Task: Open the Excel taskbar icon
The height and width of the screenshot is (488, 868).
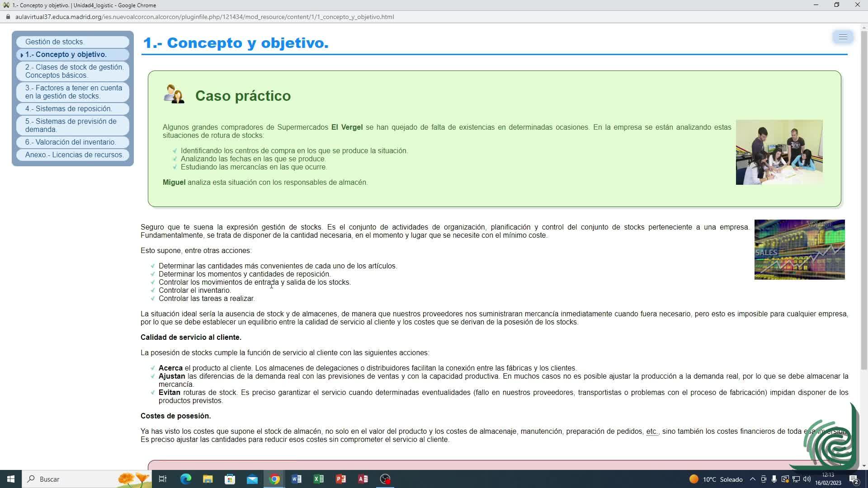Action: tap(319, 479)
